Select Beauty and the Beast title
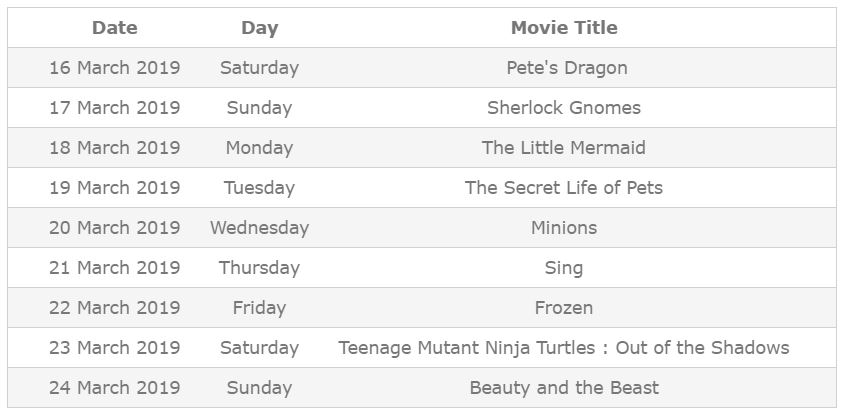The width and height of the screenshot is (844, 420). [x=564, y=388]
